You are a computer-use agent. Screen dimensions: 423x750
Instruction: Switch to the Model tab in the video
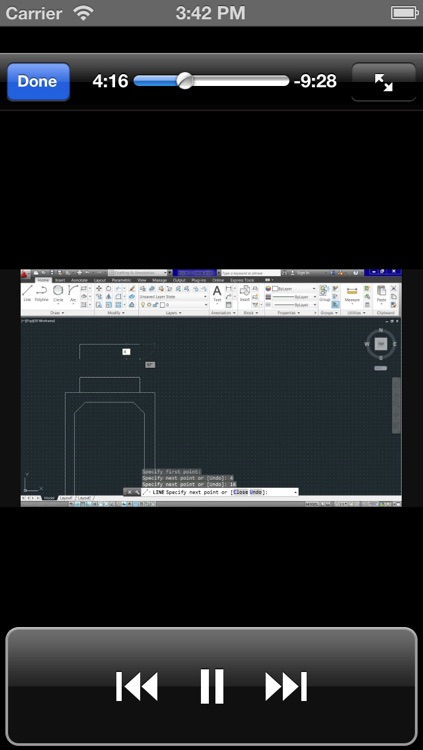(x=49, y=498)
